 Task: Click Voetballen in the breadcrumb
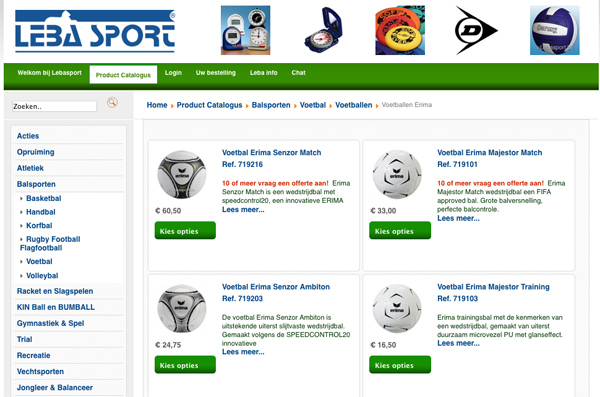tap(354, 105)
